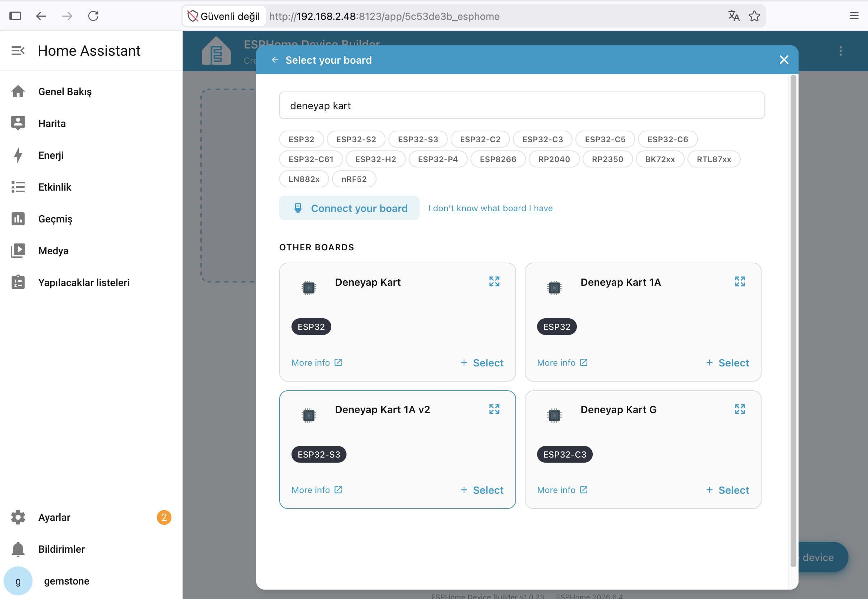
Task: Click the chip icon on Deneyap Kart 1A
Action: point(554,288)
